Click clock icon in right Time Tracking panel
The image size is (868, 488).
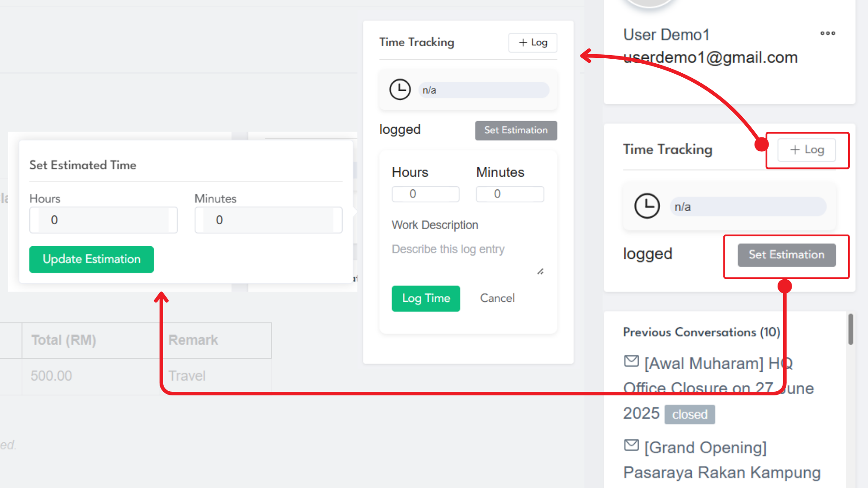[x=647, y=206]
